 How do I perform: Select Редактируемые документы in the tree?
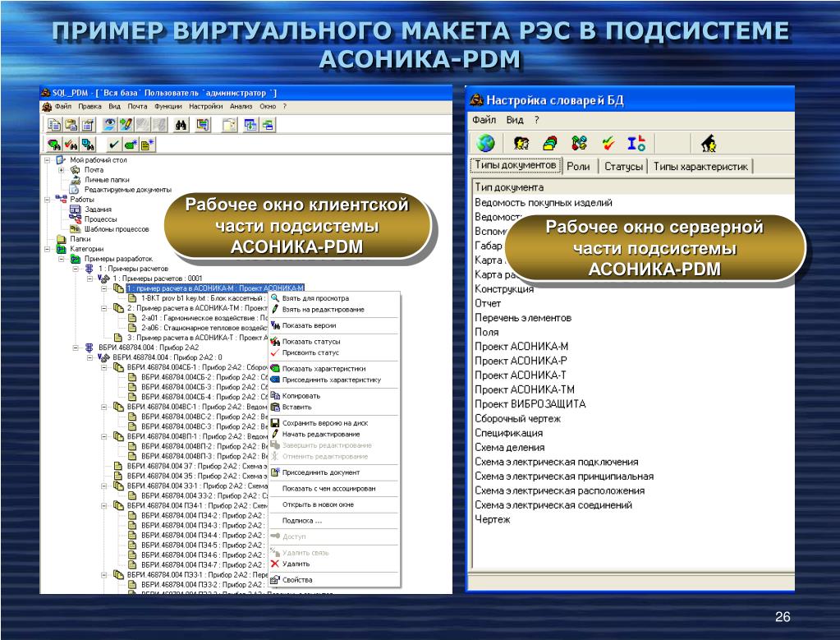(x=127, y=189)
